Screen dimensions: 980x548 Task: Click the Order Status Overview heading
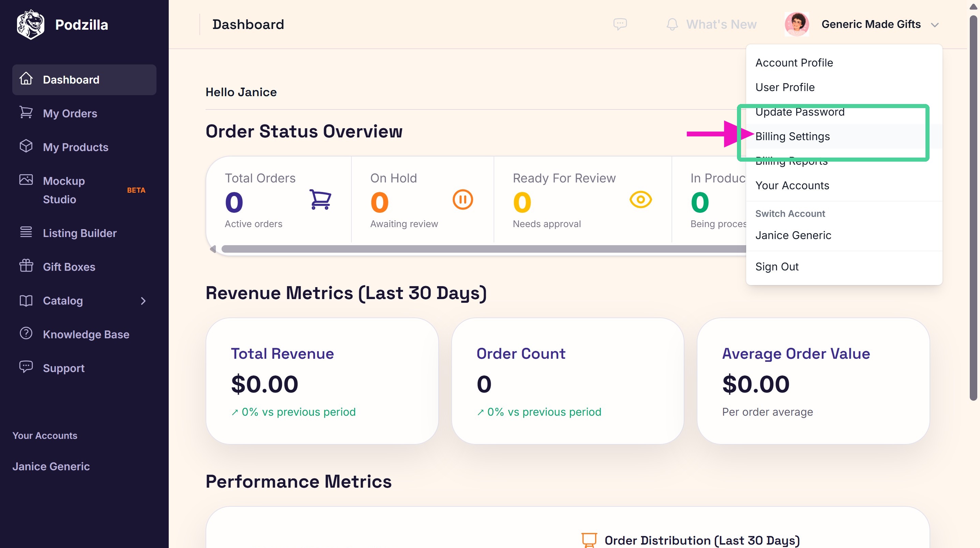[304, 131]
